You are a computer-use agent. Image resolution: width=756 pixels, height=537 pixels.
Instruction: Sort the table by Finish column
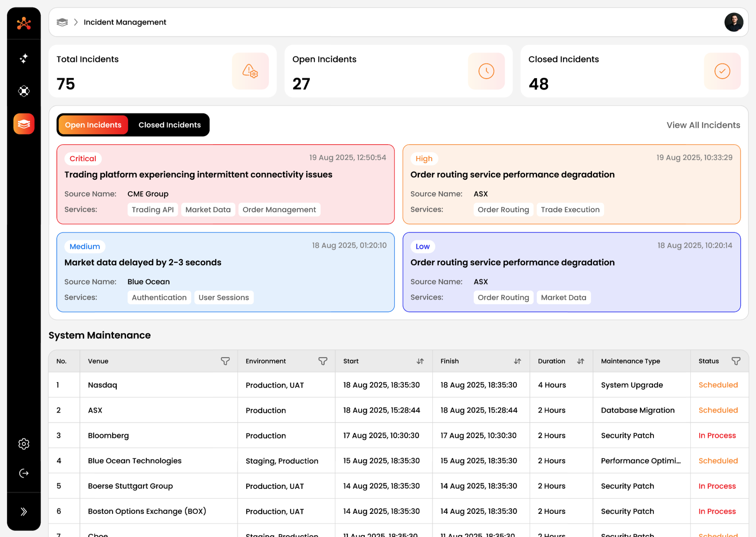pyautogui.click(x=517, y=361)
